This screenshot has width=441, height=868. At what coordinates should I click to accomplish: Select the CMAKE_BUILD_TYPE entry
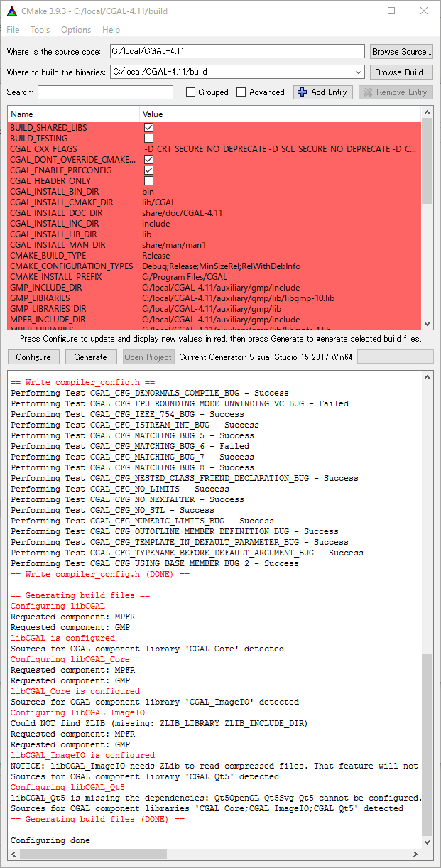click(x=214, y=256)
